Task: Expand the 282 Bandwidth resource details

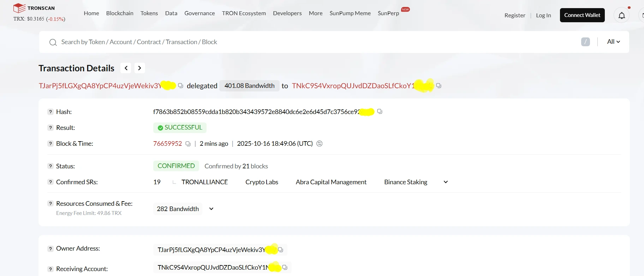Action: click(x=211, y=209)
